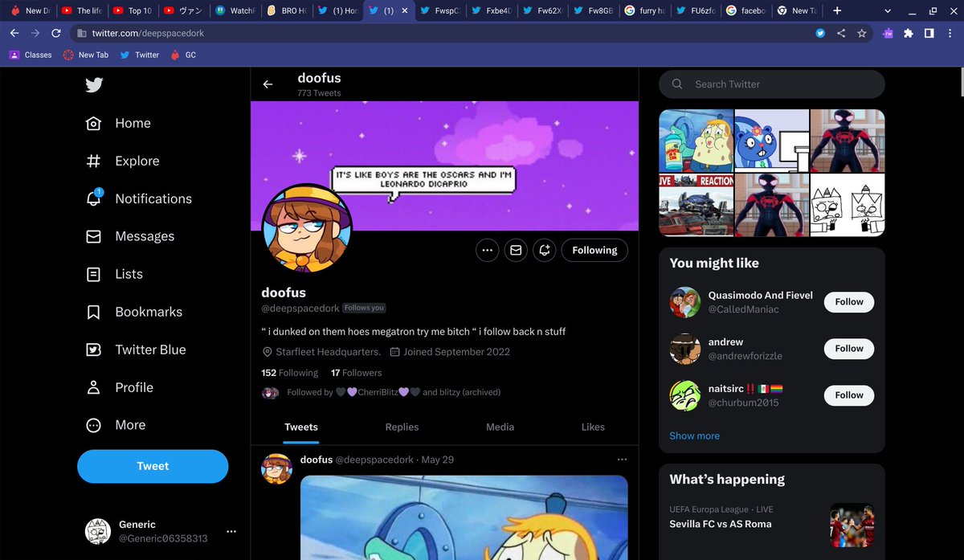Switch to Top 10 YouTube browser tab
The width and height of the screenshot is (964, 560).
pos(133,10)
